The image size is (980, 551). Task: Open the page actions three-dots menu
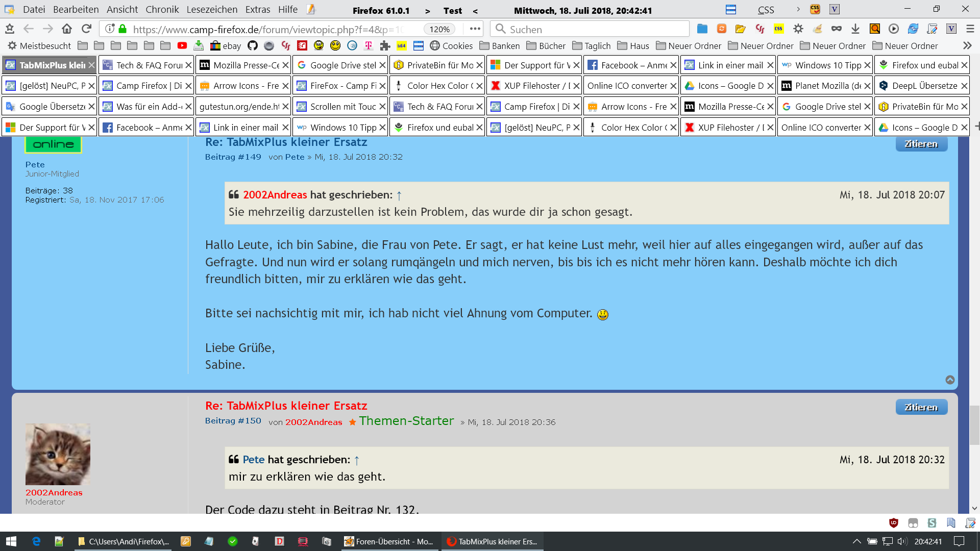475,29
